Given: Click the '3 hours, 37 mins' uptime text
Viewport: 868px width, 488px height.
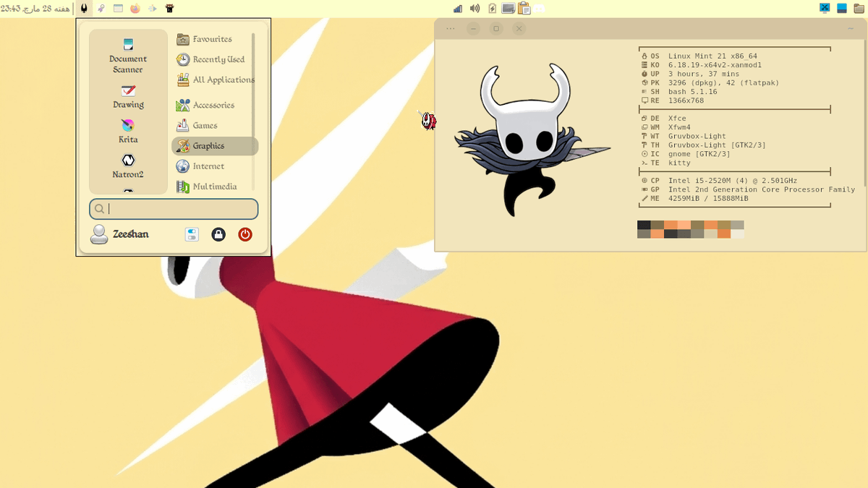Looking at the screenshot, I should [x=704, y=74].
